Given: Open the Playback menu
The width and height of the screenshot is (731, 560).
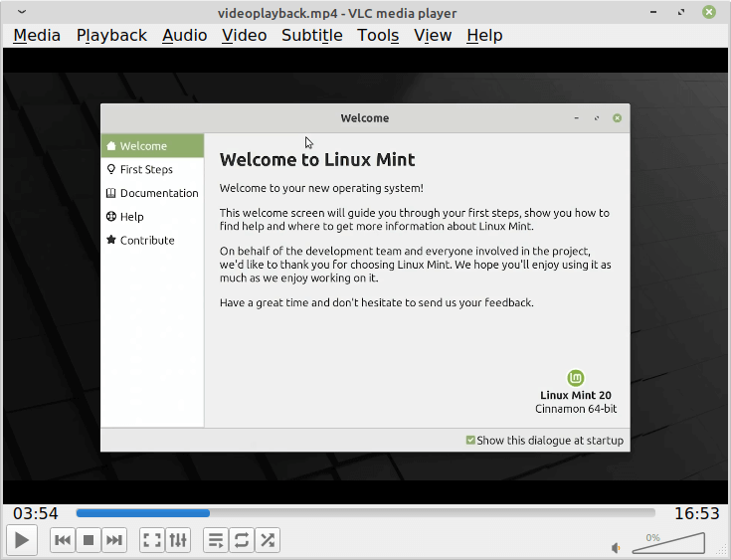Looking at the screenshot, I should (111, 35).
